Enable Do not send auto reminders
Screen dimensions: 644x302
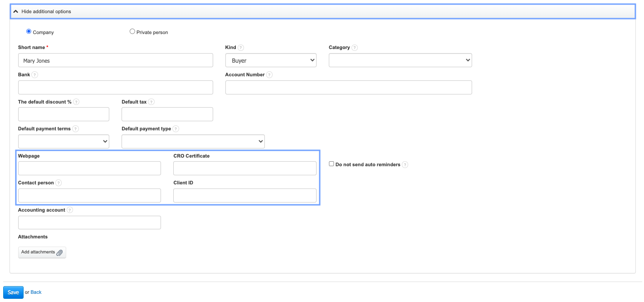coord(332,164)
